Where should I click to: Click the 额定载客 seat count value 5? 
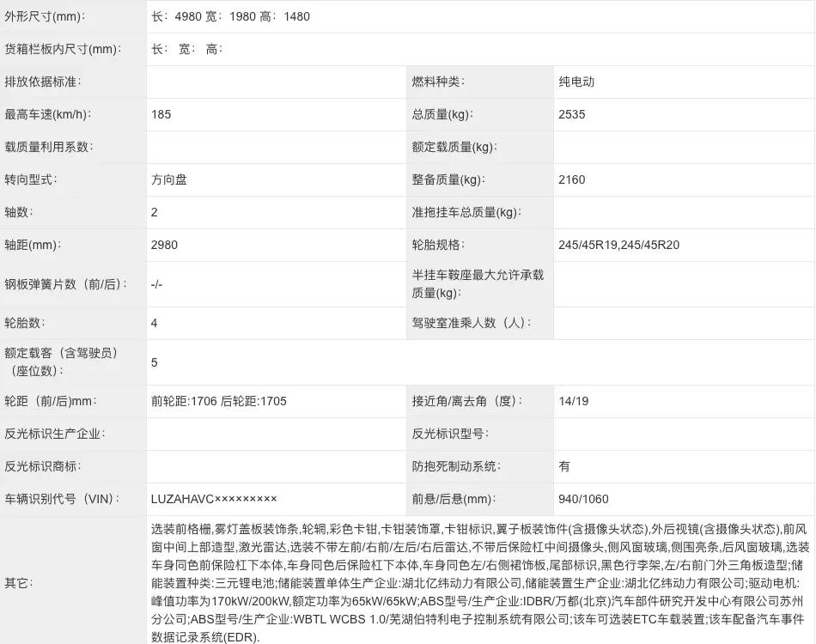(155, 362)
